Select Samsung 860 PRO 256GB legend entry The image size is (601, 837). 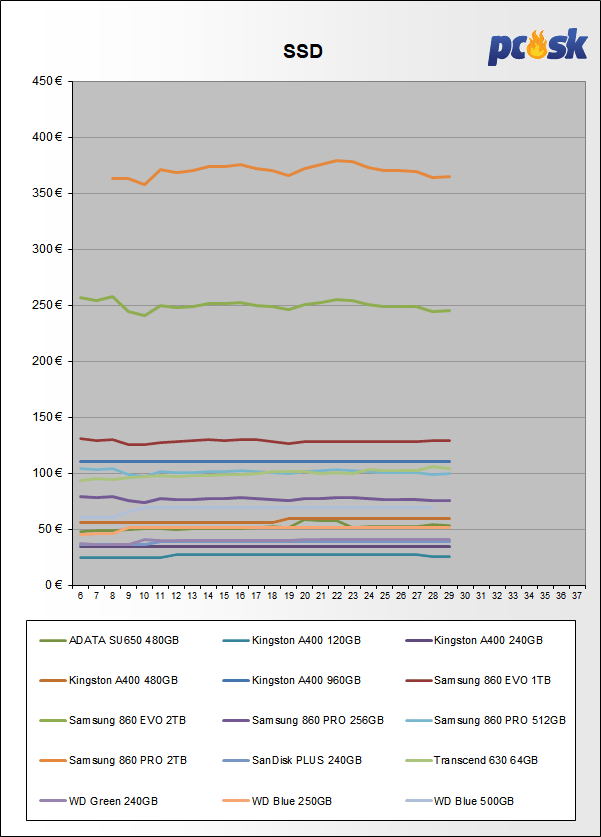[303, 720]
